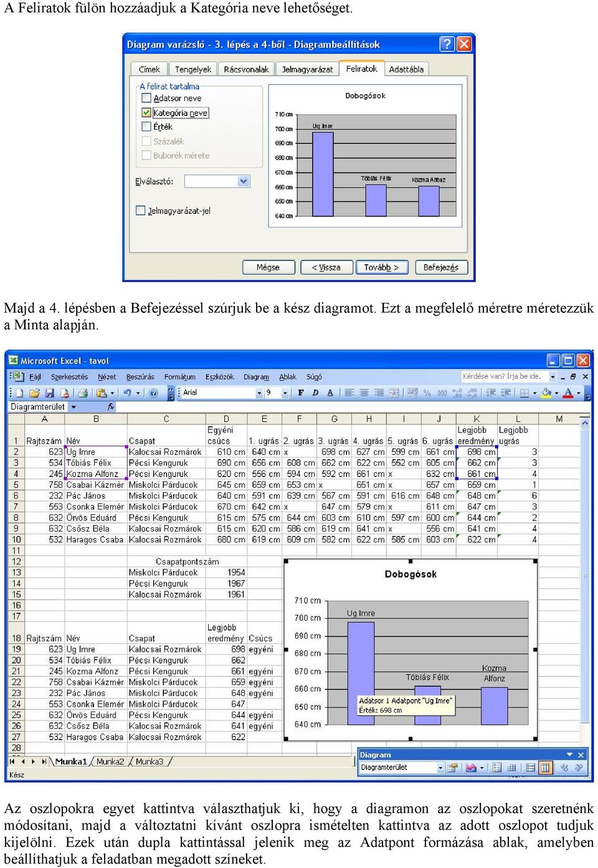This screenshot has width=598, height=868.
Task: Click the Paste clipboard icon
Action: (x=101, y=393)
